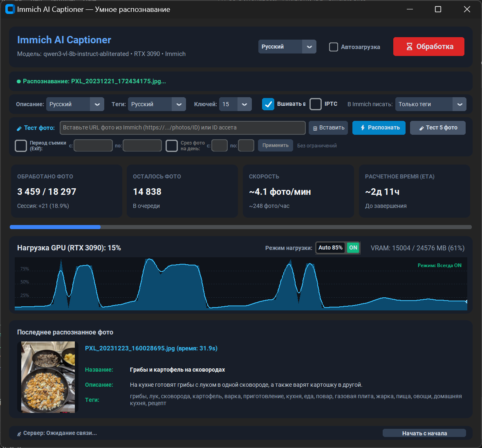Click the Immich AI Captioner title bar app icon
The height and width of the screenshot is (448, 482).
pyautogui.click(x=10, y=9)
